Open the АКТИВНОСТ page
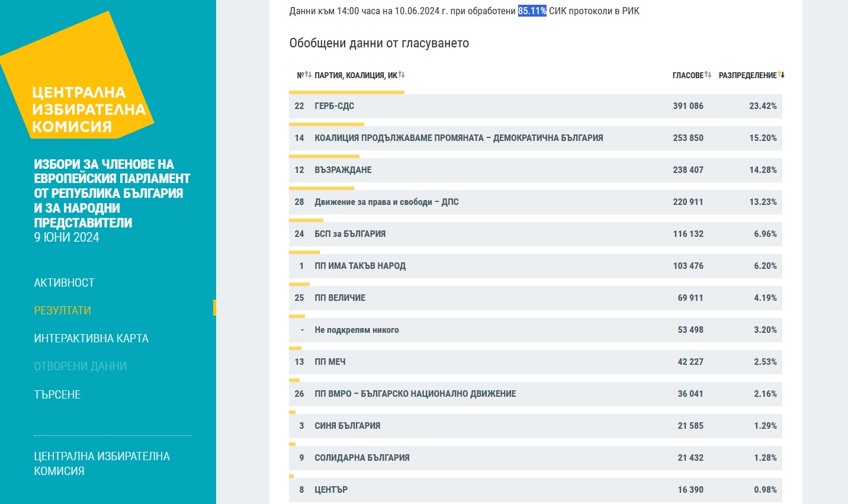Viewport: 848px width, 504px height. [x=64, y=283]
